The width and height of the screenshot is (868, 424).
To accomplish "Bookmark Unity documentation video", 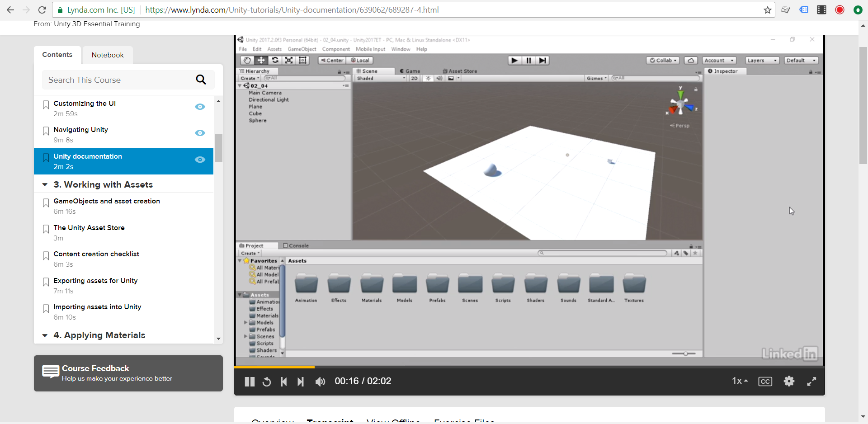I will 46,158.
